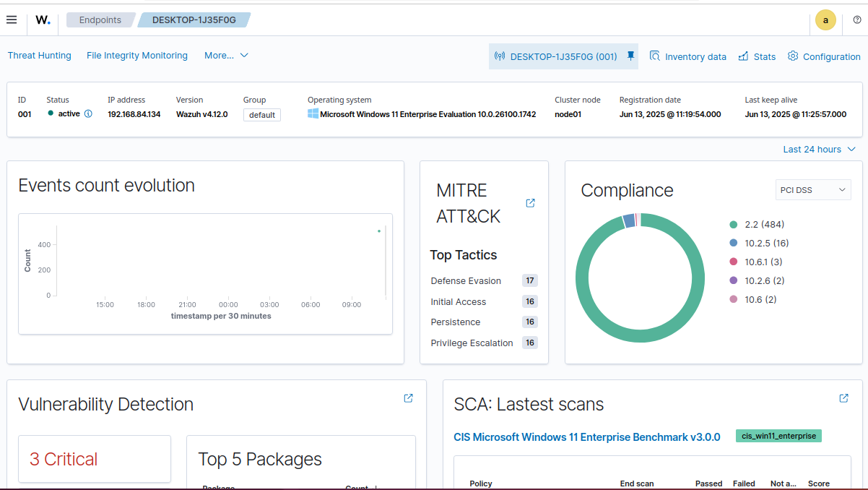Click IP address 192.168.84.134

pyautogui.click(x=134, y=114)
